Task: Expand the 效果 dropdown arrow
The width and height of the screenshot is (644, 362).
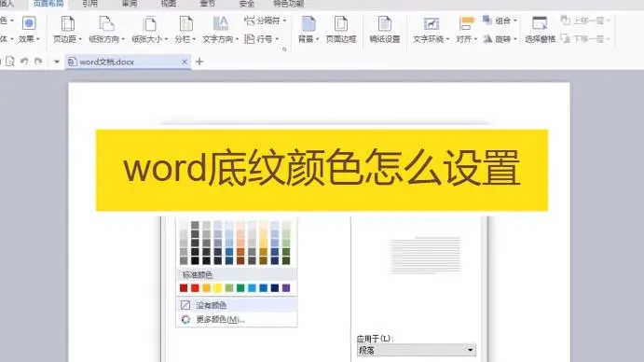Action: click(x=38, y=39)
